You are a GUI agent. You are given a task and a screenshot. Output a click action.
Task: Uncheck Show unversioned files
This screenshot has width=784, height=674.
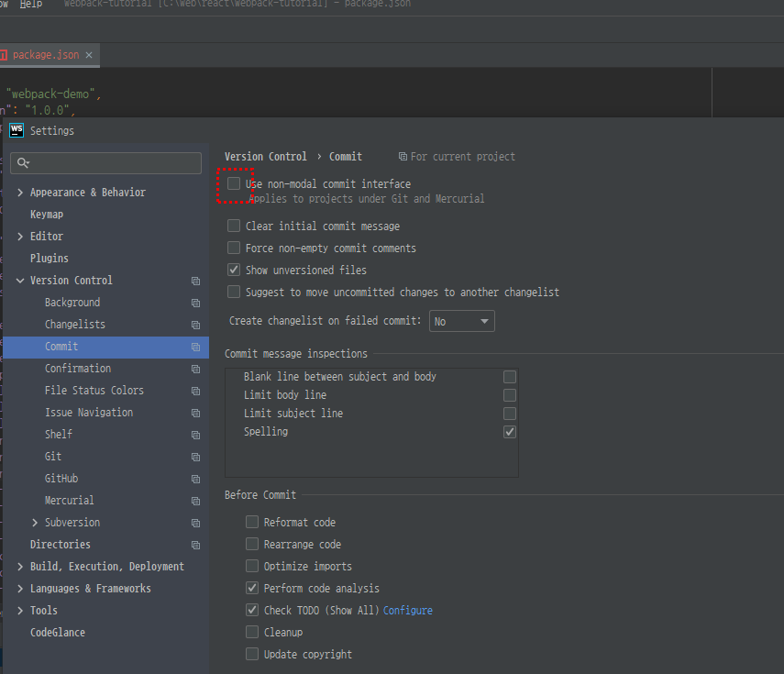click(x=234, y=271)
